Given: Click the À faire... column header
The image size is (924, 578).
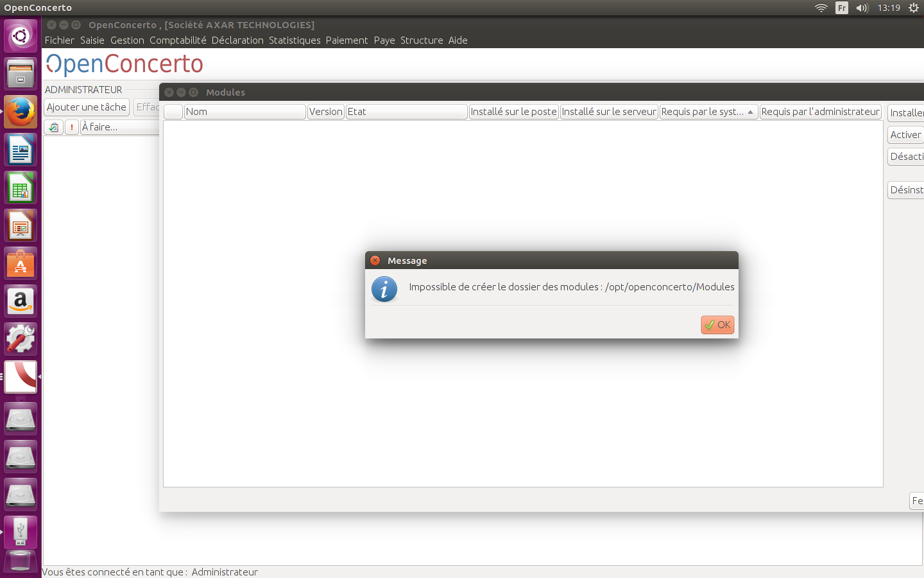Looking at the screenshot, I should [x=120, y=127].
